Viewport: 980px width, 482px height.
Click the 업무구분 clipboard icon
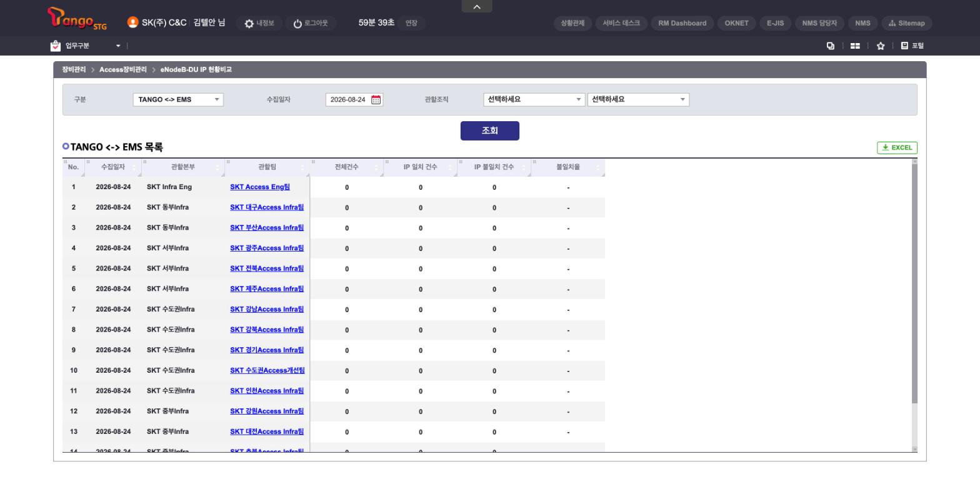[56, 46]
